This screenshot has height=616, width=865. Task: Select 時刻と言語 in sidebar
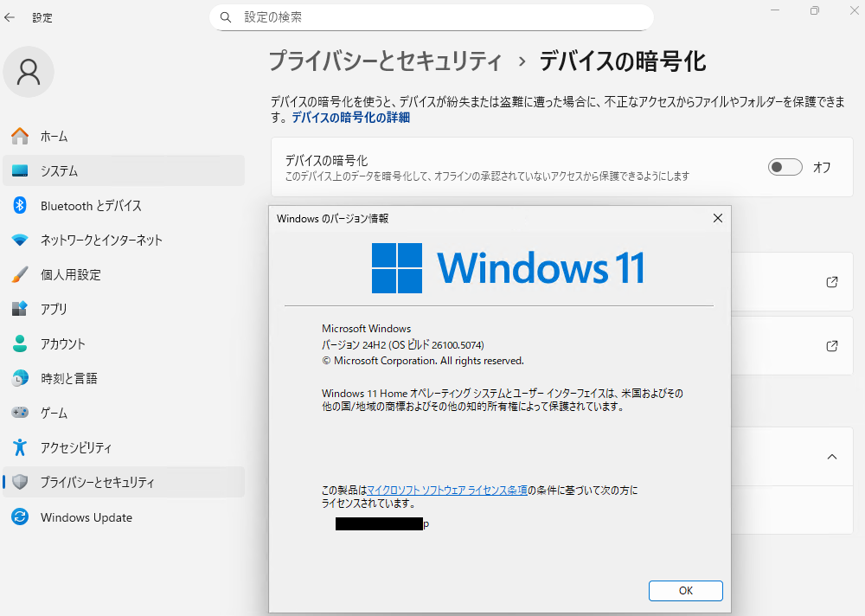(69, 378)
